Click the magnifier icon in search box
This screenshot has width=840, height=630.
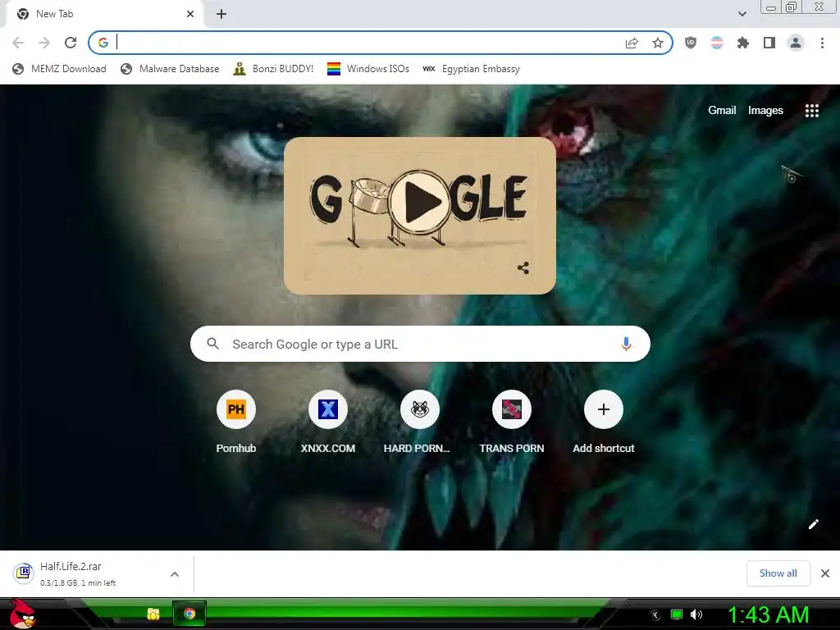[212, 344]
